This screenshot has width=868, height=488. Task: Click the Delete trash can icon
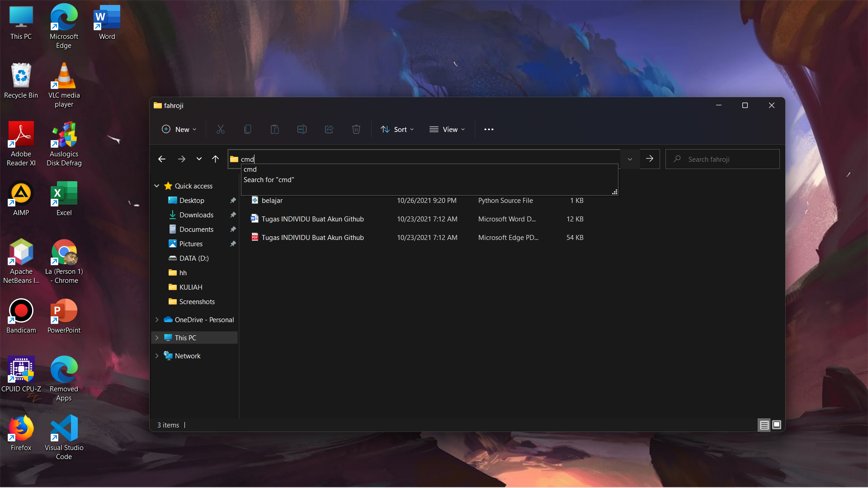[356, 129]
